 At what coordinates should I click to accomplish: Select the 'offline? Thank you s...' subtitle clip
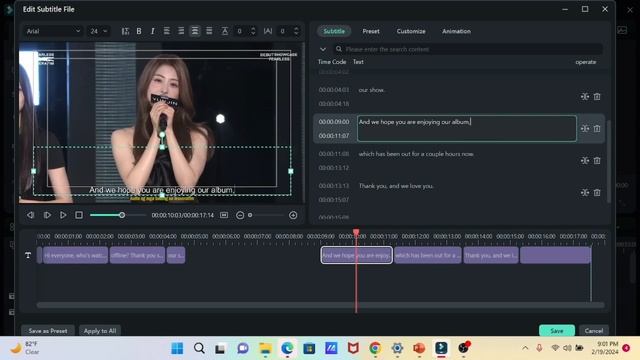pos(137,255)
